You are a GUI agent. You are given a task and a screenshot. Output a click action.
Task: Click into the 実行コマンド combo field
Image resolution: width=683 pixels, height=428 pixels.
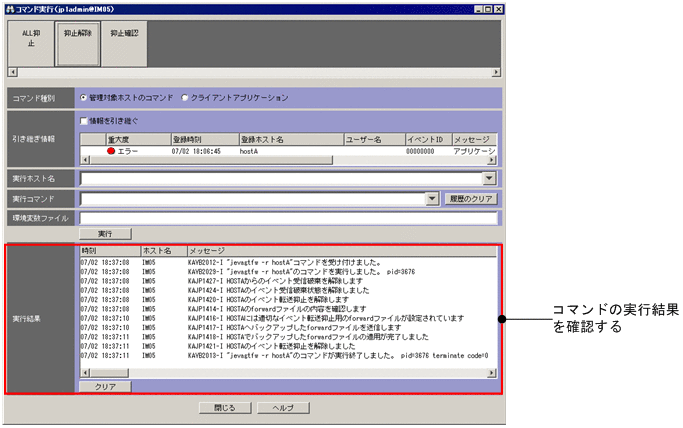pyautogui.click(x=253, y=199)
